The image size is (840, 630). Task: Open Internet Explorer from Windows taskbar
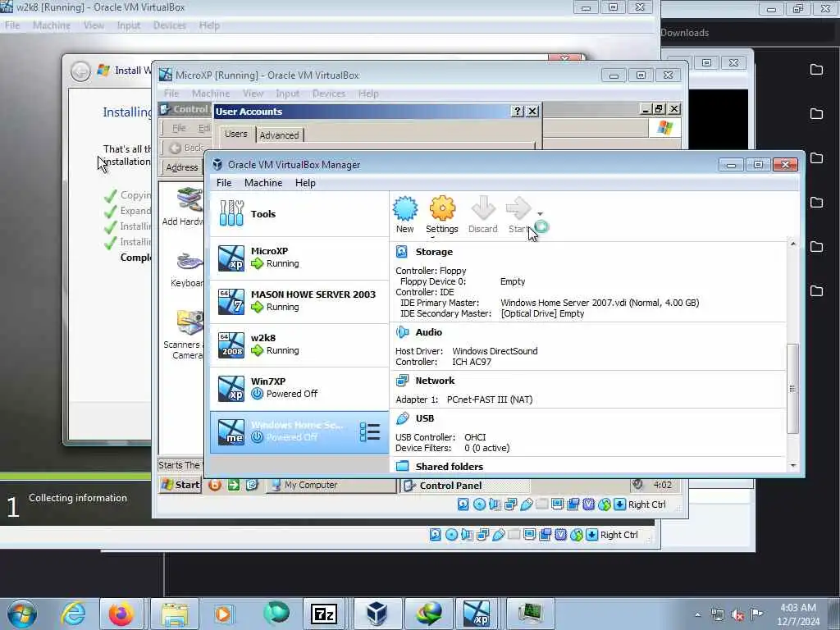(x=73, y=614)
